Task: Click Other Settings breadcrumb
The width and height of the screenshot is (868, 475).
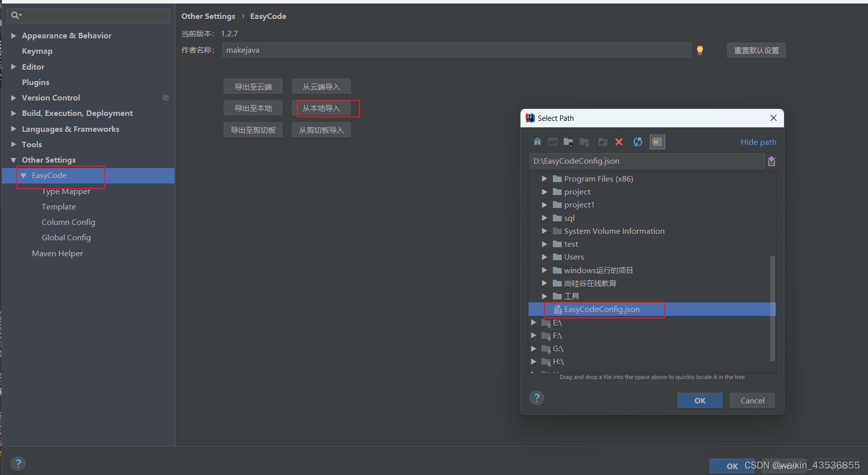Action: [x=208, y=16]
